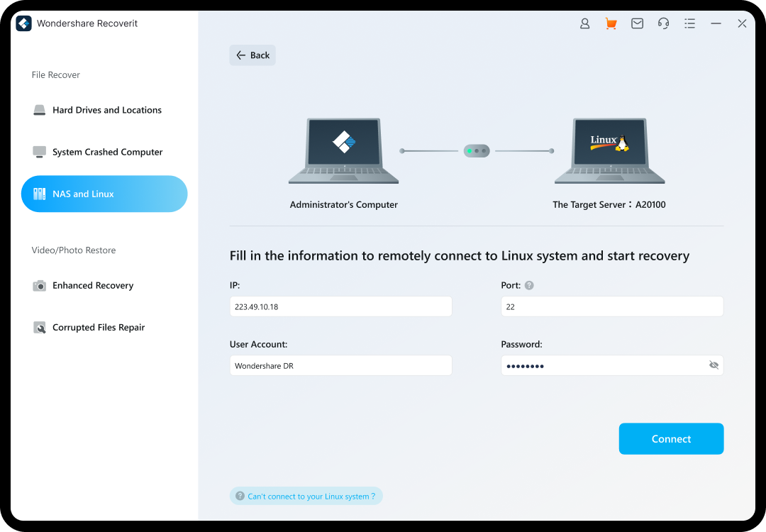
Task: Select NAS and Linux tab
Action: tap(104, 194)
